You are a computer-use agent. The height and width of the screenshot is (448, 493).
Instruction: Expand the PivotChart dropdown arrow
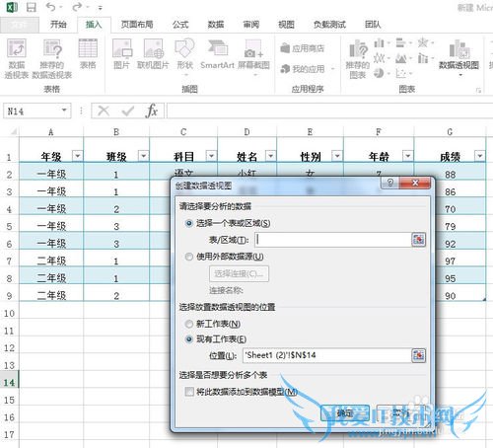[x=460, y=75]
